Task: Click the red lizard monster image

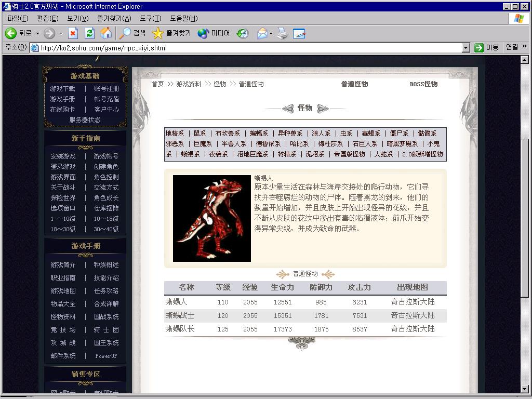Action: click(212, 219)
